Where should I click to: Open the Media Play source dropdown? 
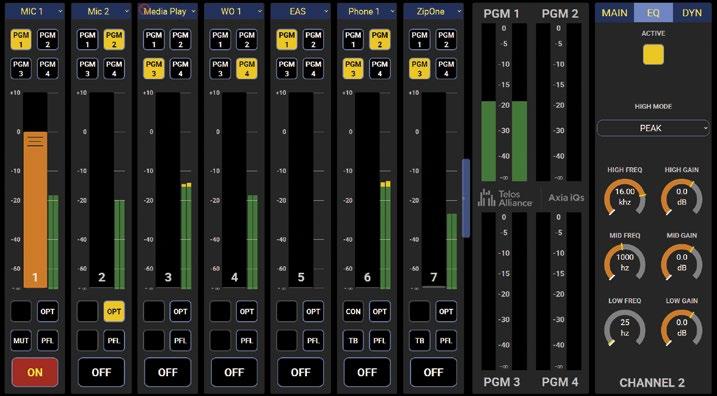click(x=168, y=11)
